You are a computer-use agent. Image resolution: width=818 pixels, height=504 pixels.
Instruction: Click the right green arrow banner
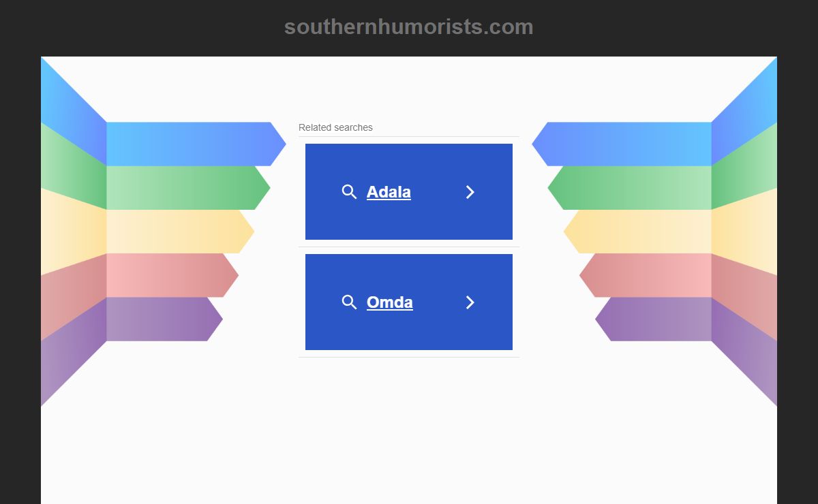pos(630,188)
